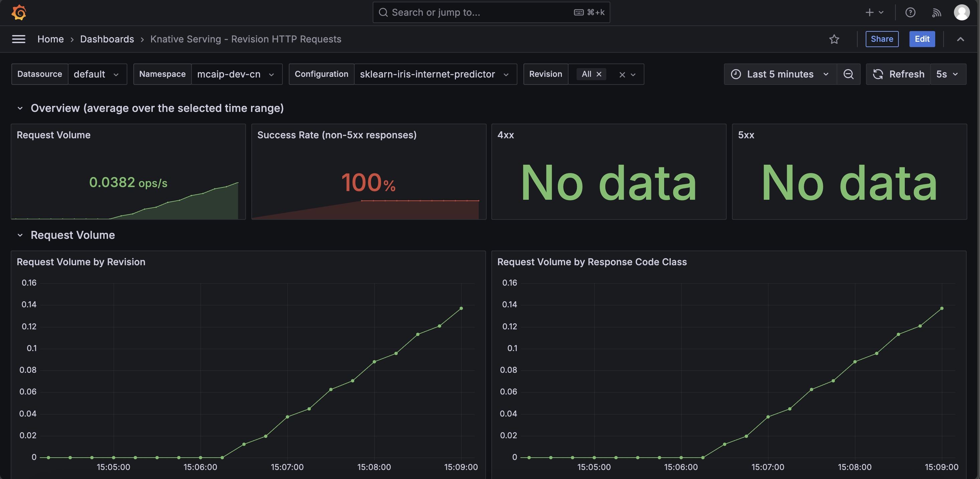Viewport: 980px width, 479px height.
Task: Collapse the Overview row section
Action: 20,108
